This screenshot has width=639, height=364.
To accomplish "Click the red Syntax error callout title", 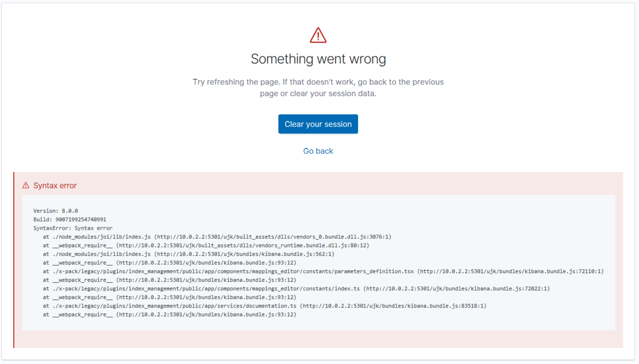I will pos(55,186).
